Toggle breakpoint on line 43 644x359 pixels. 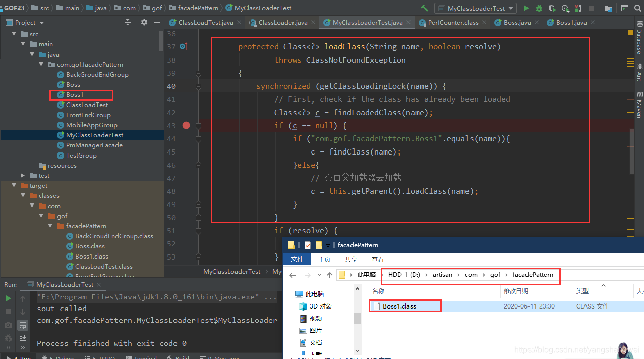186,125
